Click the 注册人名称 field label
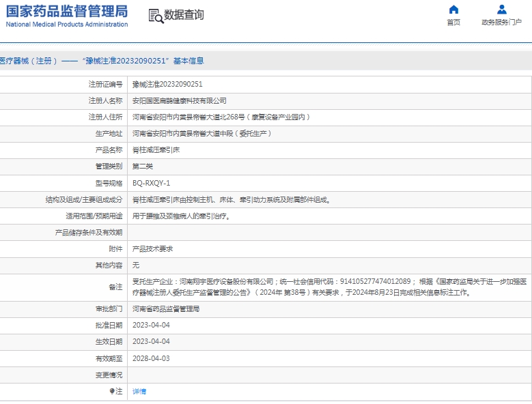532x404 pixels. (105, 101)
